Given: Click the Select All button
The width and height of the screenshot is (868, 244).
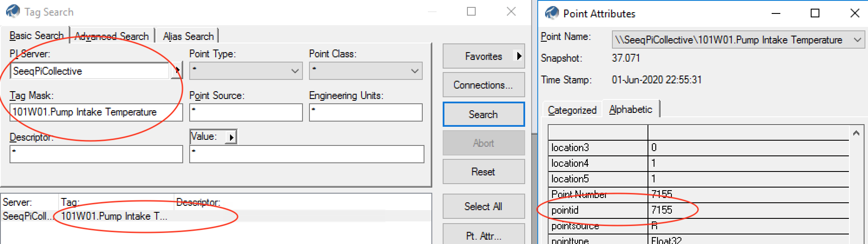Looking at the screenshot, I should [x=483, y=207].
